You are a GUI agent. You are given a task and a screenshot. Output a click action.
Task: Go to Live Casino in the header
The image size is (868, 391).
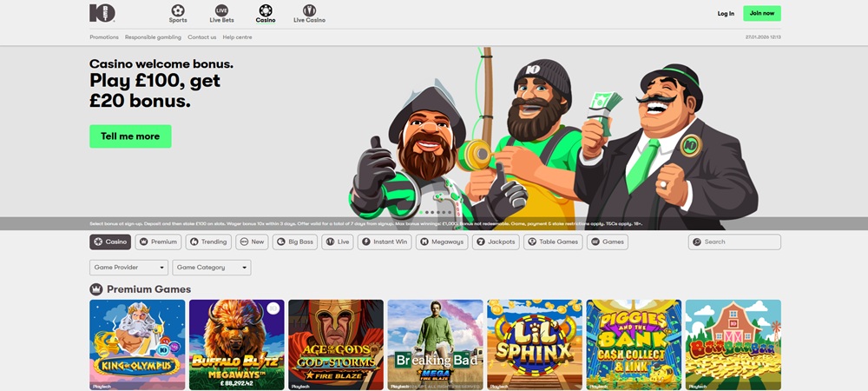[x=310, y=13]
